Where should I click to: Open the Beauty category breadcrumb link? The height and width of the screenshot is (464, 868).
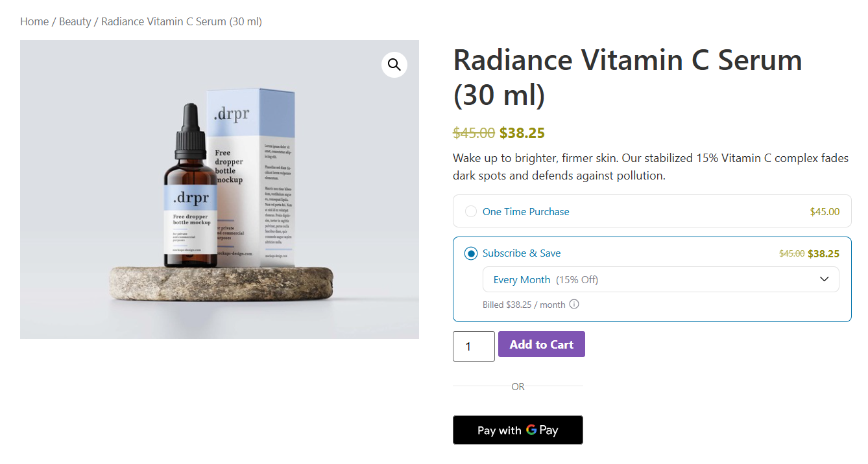pyautogui.click(x=75, y=21)
